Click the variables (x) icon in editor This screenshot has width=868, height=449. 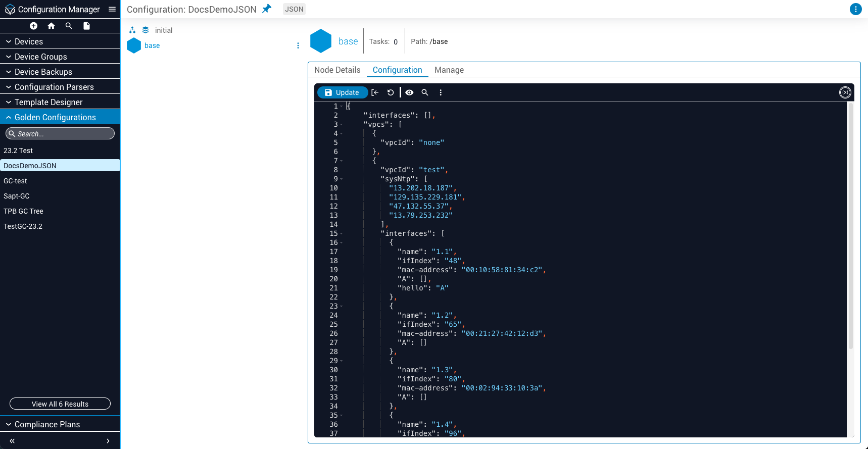[845, 92]
